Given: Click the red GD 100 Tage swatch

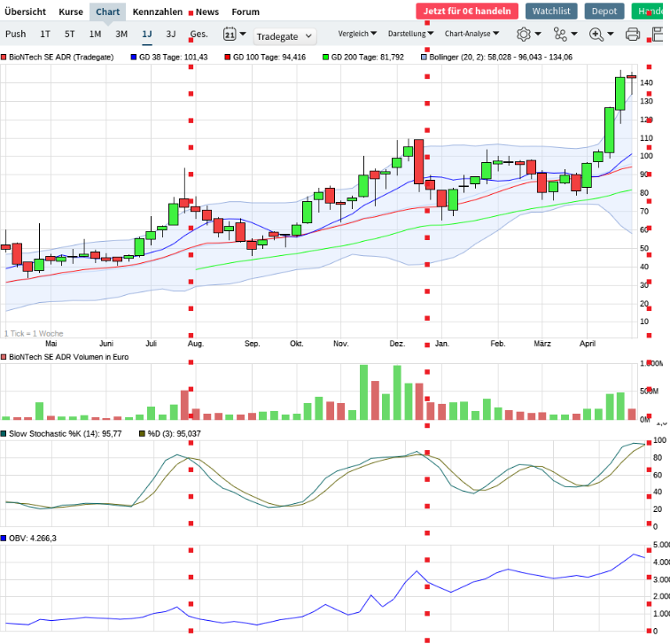Looking at the screenshot, I should pyautogui.click(x=228, y=58).
